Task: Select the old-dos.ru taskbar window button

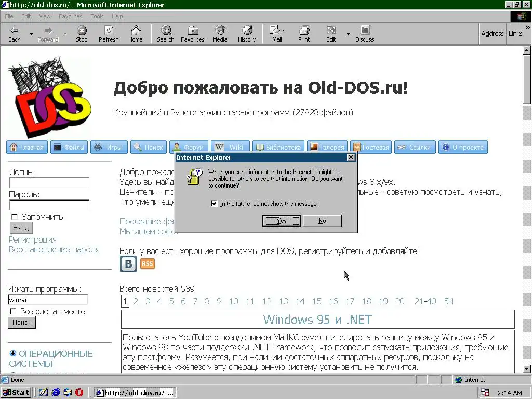Action: 135,393
